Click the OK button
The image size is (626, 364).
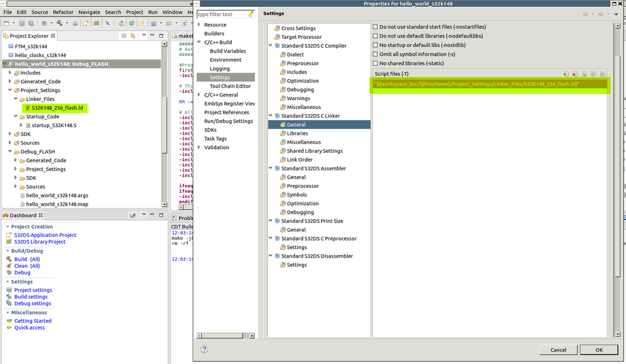click(x=599, y=350)
